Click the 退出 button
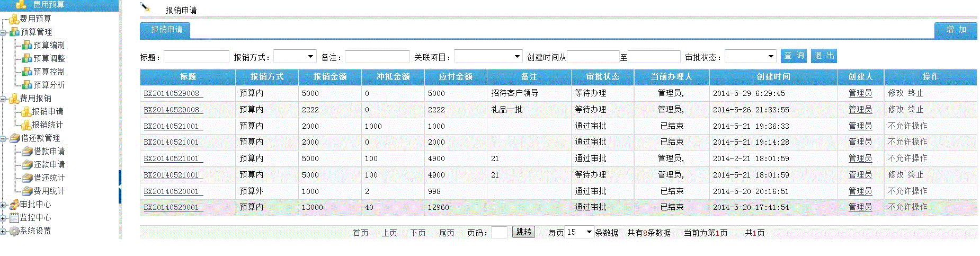This screenshot has width=980, height=256. pos(824,56)
